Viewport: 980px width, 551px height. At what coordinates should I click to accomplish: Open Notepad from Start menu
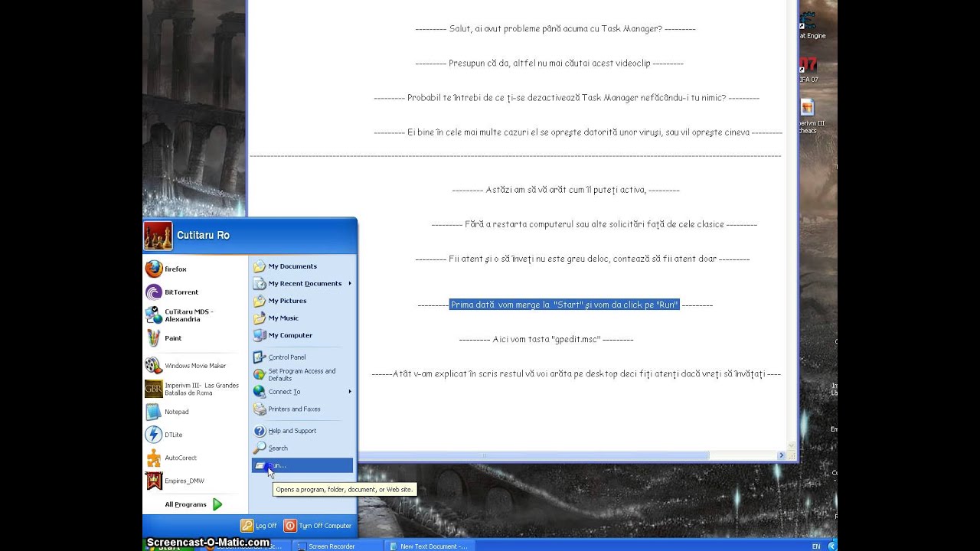(195, 412)
